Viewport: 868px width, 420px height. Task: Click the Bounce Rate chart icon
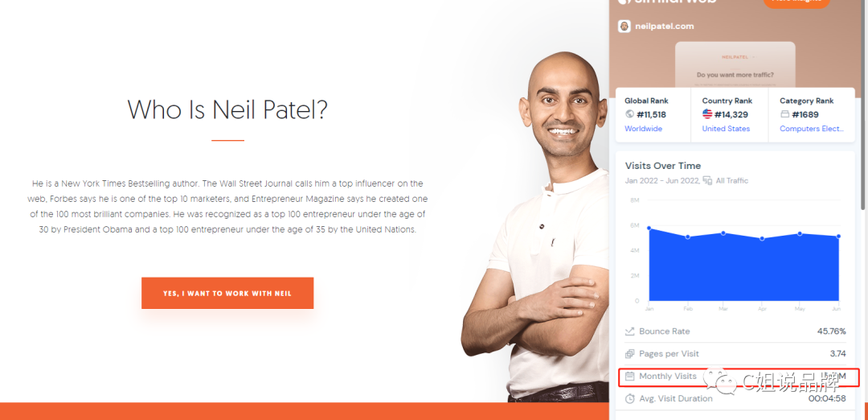click(629, 331)
